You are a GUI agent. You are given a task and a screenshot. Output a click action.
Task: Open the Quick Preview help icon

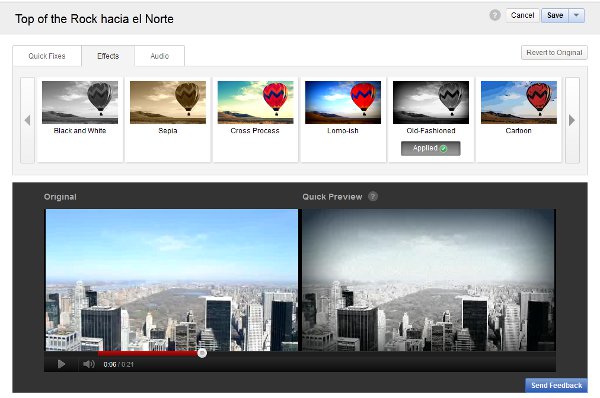coord(373,197)
